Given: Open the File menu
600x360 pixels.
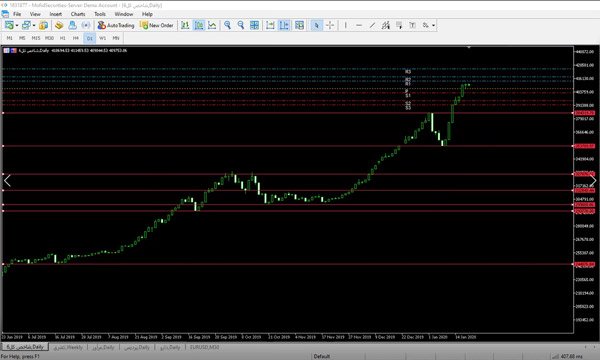Looking at the screenshot, I should [17, 14].
